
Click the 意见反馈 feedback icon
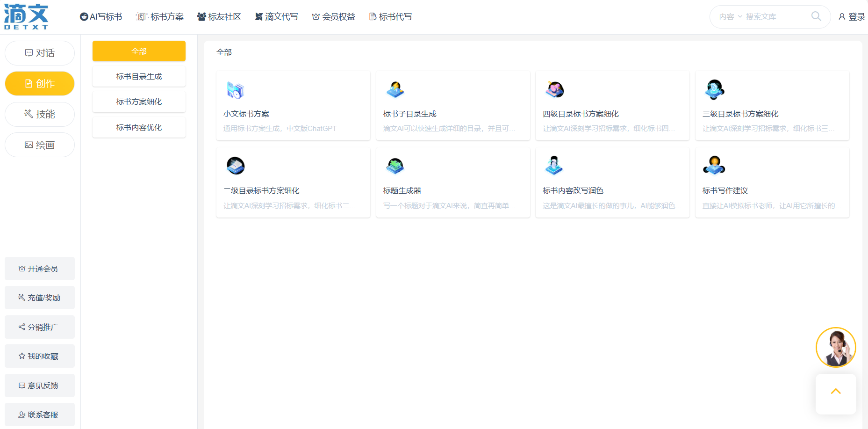point(21,385)
